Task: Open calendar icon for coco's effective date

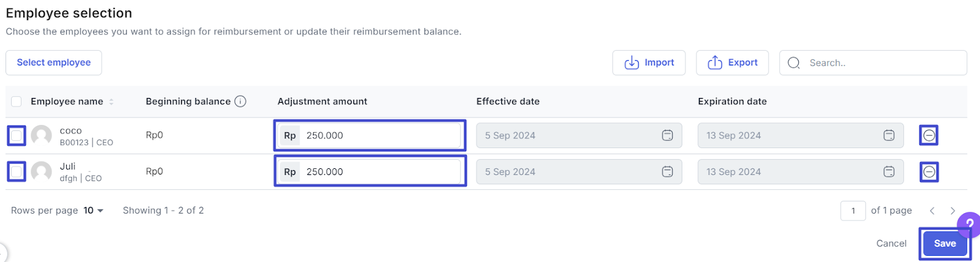Action: (x=668, y=135)
